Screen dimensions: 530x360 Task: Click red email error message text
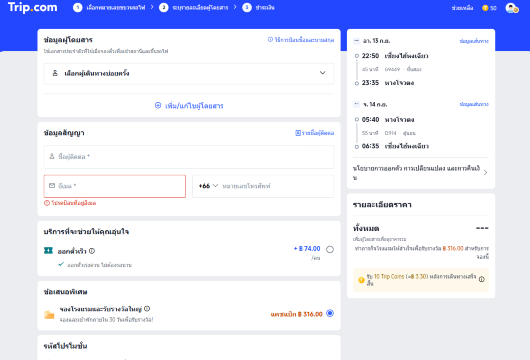click(x=73, y=203)
